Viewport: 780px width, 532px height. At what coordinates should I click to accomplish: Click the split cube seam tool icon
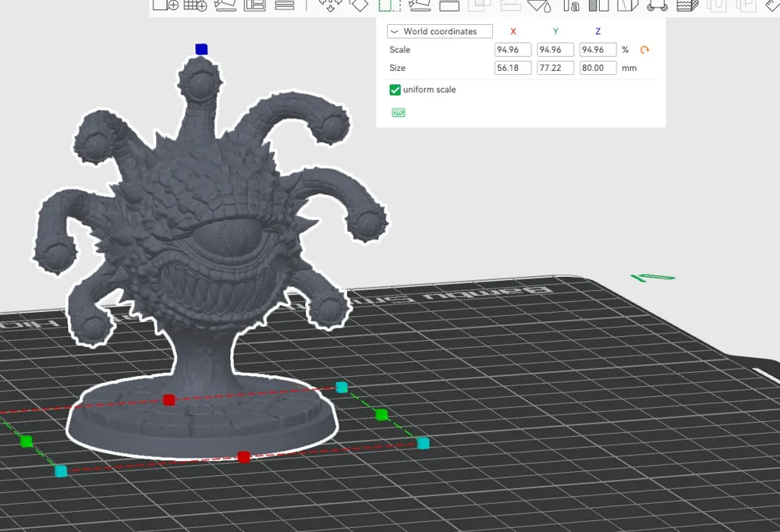click(x=628, y=5)
